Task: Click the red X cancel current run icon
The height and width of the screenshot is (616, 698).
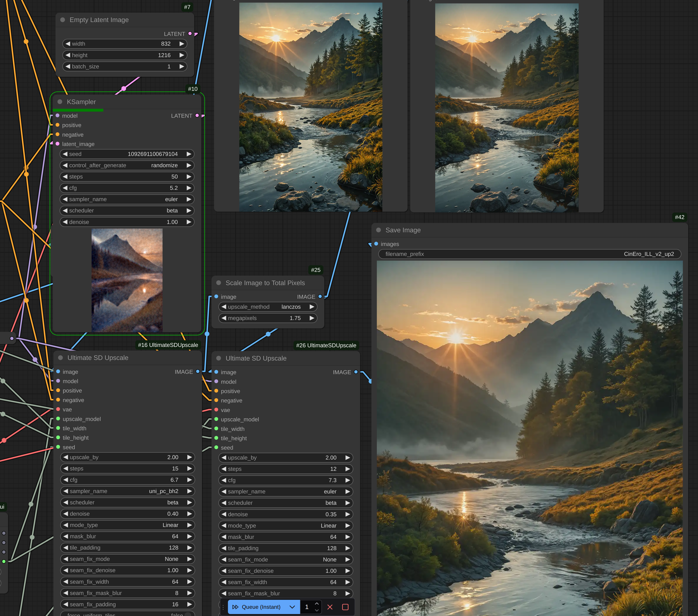Action: point(330,607)
